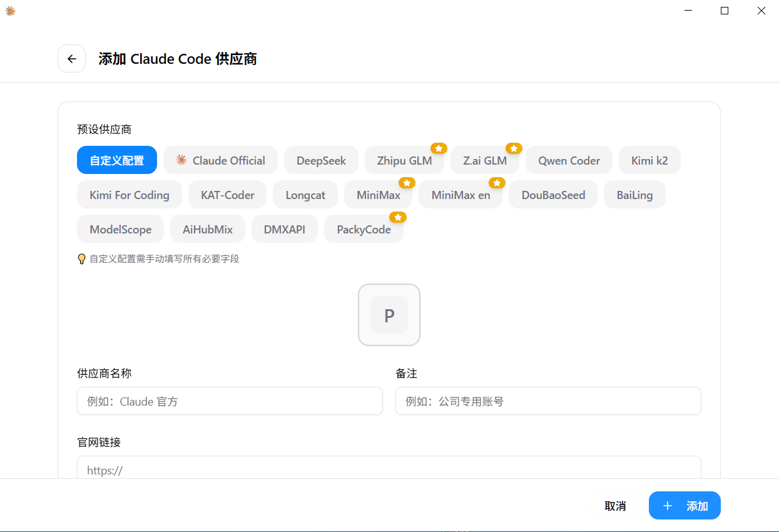779x532 pixels.
Task: Choose the Kimi k2 preset
Action: coord(649,160)
